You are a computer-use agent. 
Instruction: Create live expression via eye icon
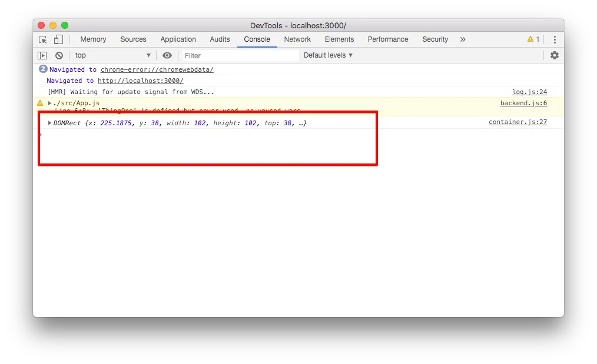click(x=167, y=55)
